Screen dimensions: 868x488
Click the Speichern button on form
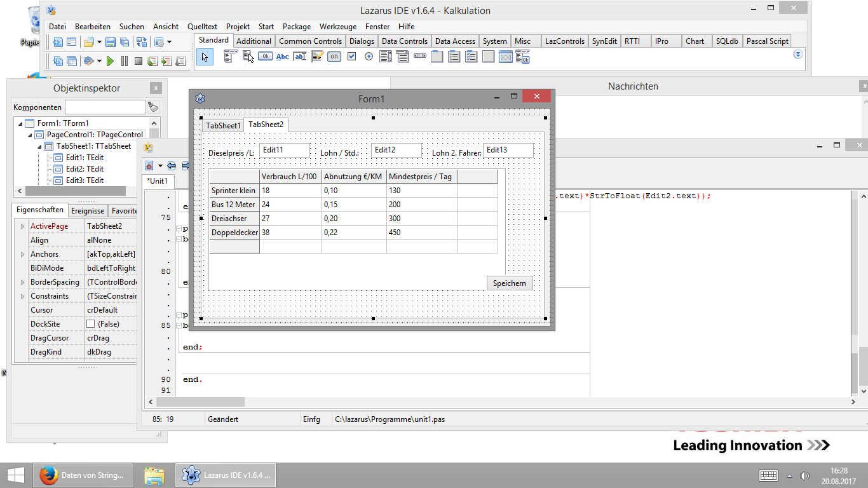(509, 283)
